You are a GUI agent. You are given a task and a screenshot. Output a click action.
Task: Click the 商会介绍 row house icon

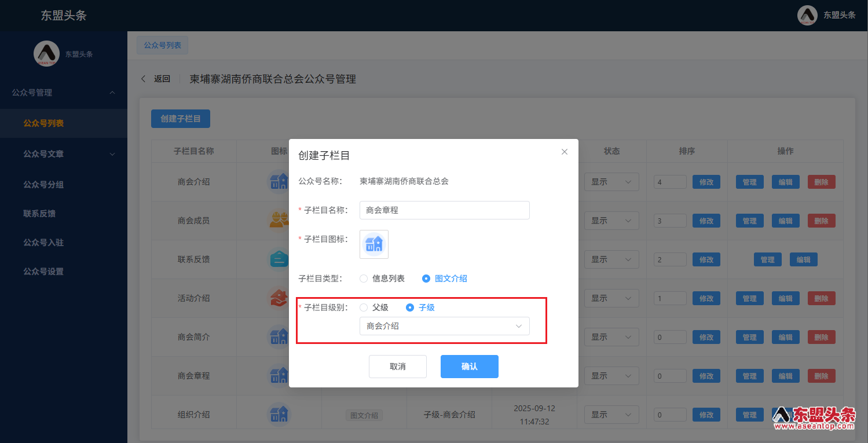click(279, 182)
